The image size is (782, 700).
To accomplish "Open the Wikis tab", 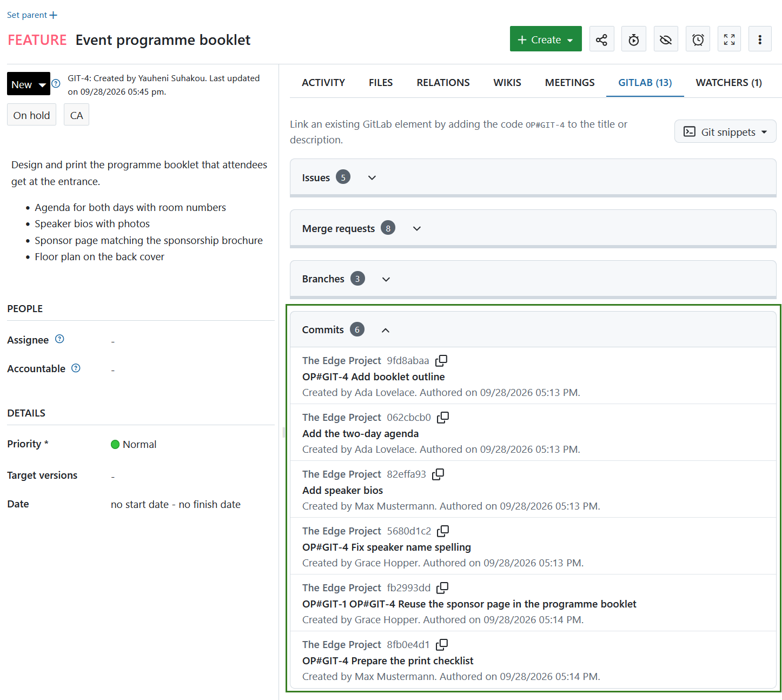I will [x=507, y=82].
